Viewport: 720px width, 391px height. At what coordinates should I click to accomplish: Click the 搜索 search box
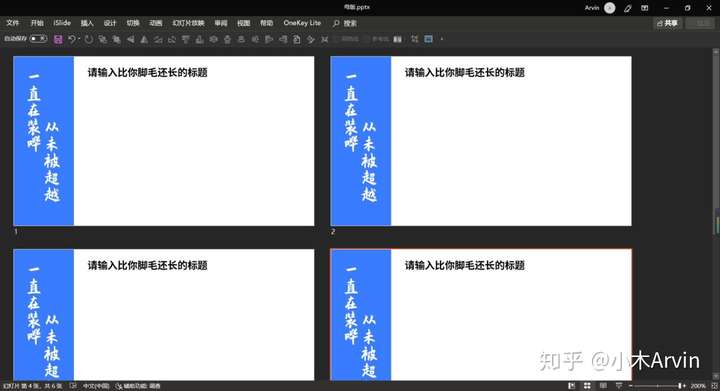(345, 23)
